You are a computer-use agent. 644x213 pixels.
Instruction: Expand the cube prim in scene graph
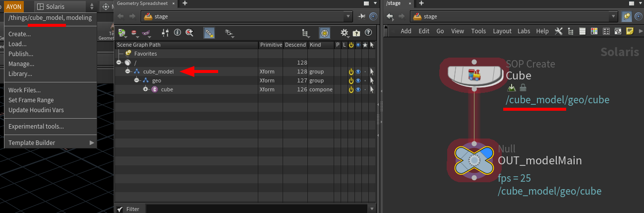pos(145,89)
